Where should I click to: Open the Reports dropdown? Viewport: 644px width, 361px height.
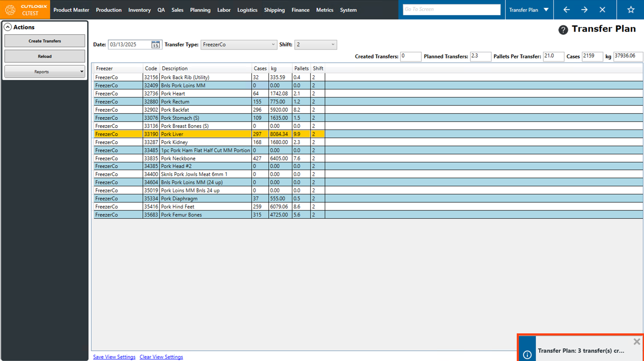click(44, 72)
